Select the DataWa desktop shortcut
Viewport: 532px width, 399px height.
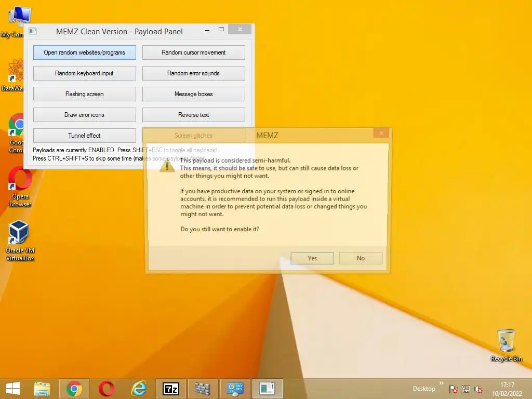tap(13, 75)
